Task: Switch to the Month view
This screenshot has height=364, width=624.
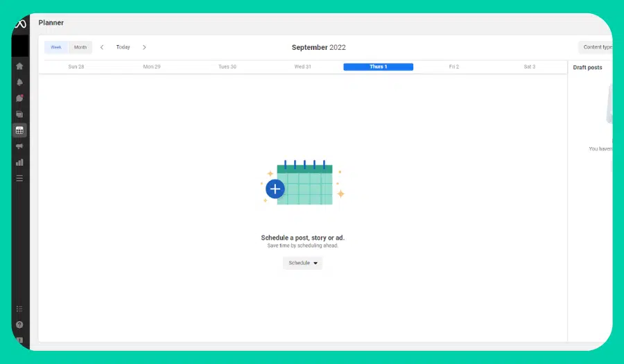Action: pos(80,47)
